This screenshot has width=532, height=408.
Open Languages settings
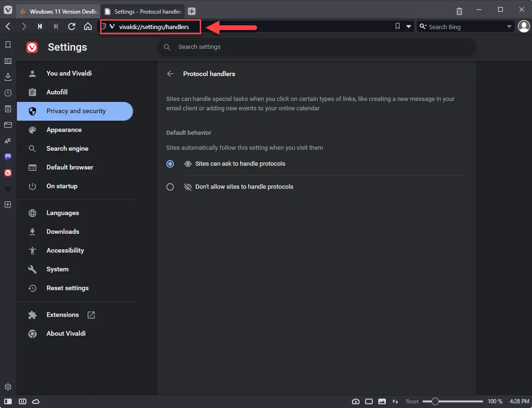75,213
